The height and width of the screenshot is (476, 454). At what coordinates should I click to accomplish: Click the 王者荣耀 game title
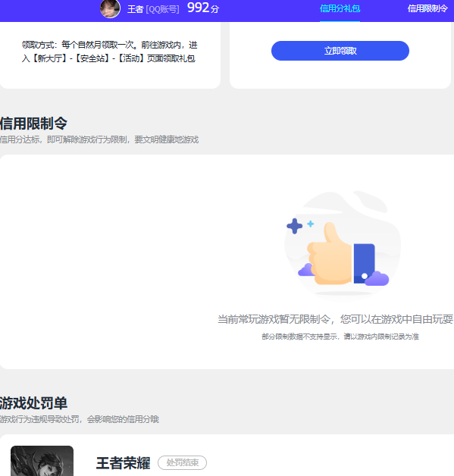click(x=123, y=463)
